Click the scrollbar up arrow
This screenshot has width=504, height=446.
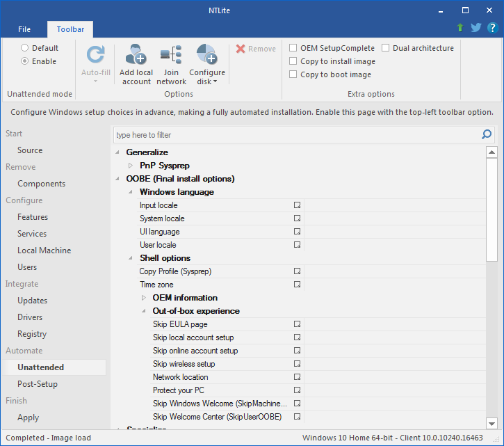(x=491, y=152)
